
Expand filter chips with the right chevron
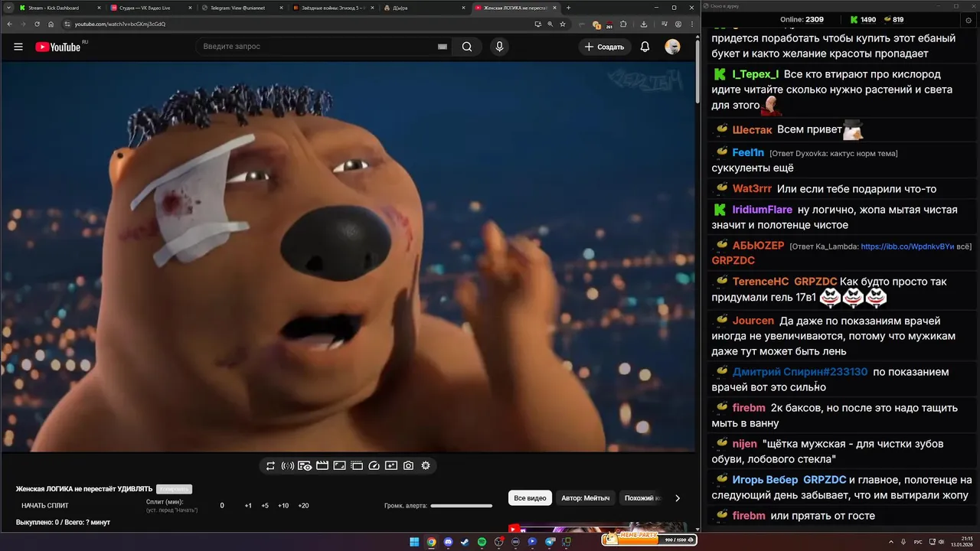click(677, 498)
